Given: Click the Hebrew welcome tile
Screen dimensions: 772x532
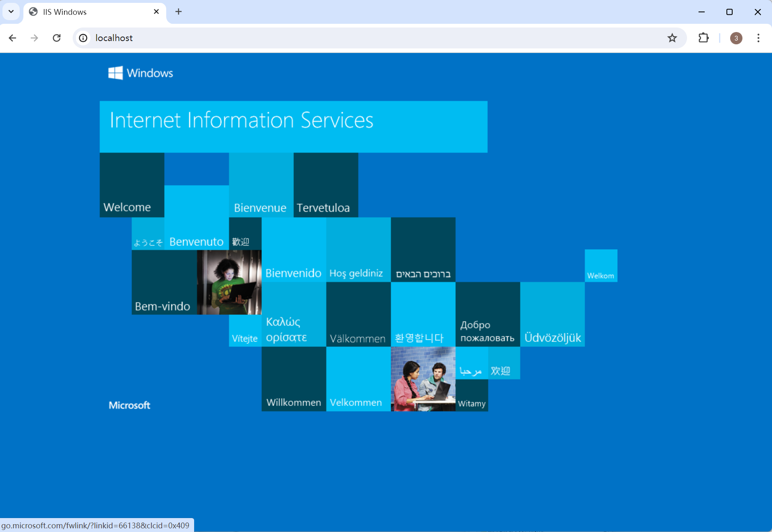Looking at the screenshot, I should [423, 250].
